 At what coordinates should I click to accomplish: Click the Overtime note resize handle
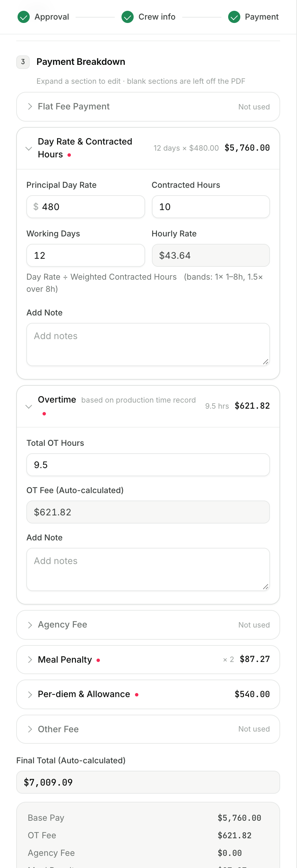(266, 587)
